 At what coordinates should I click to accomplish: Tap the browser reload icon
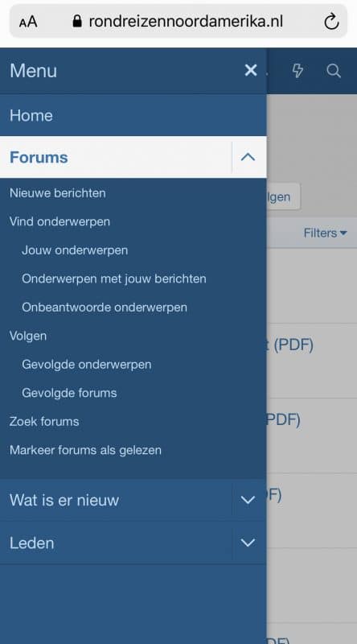pos(331,22)
